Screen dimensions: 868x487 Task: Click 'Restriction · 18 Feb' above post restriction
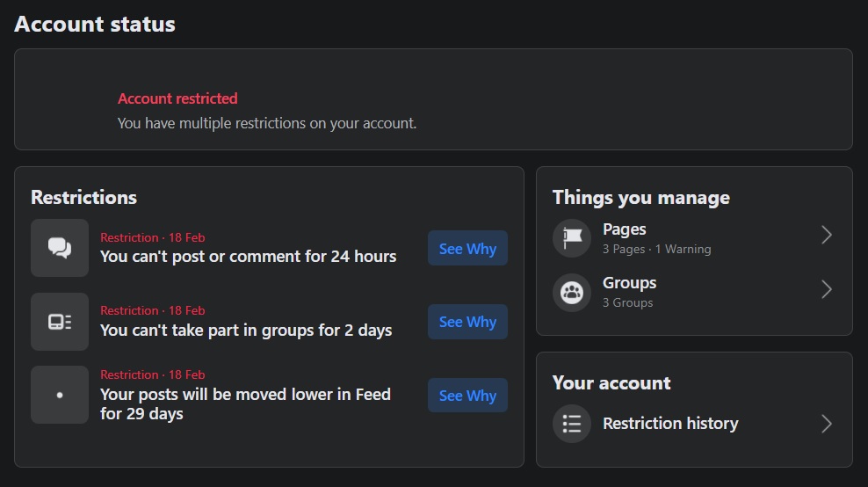pos(152,237)
